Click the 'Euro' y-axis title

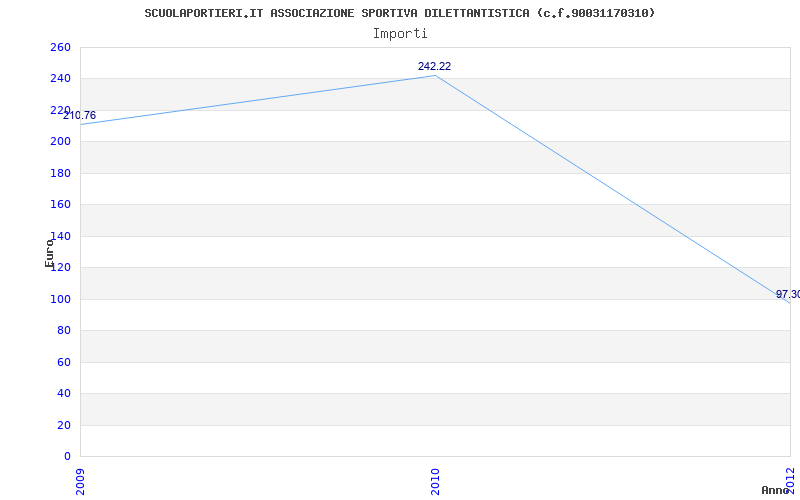[x=49, y=253]
